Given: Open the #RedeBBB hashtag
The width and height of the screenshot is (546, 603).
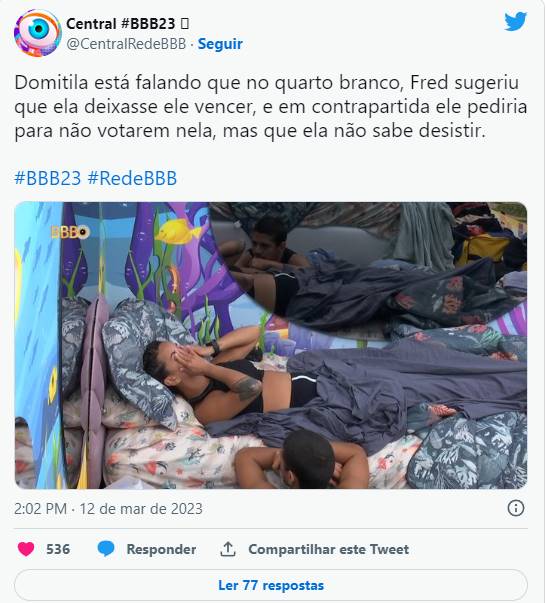Looking at the screenshot, I should 132,178.
